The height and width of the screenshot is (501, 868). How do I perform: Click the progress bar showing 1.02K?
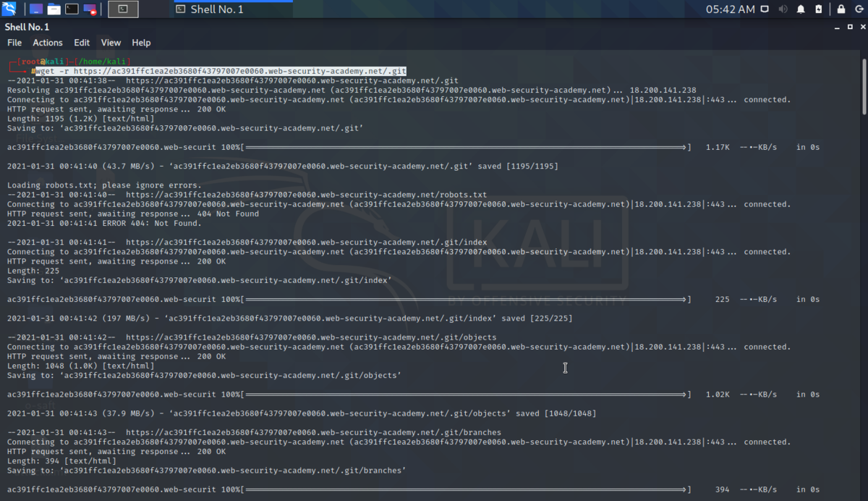tap(466, 395)
